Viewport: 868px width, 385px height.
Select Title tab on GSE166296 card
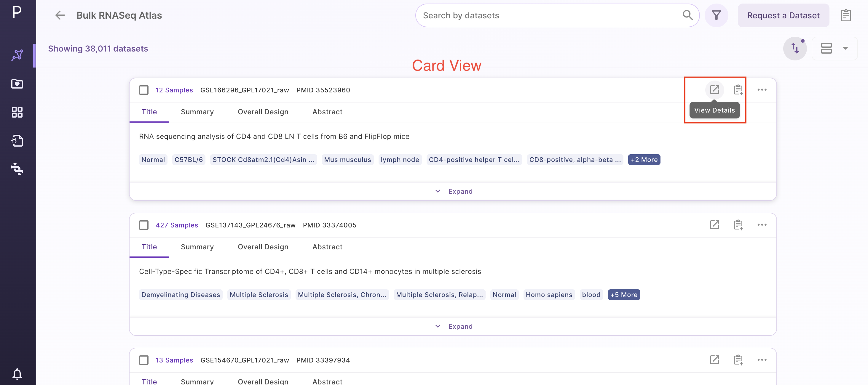149,112
